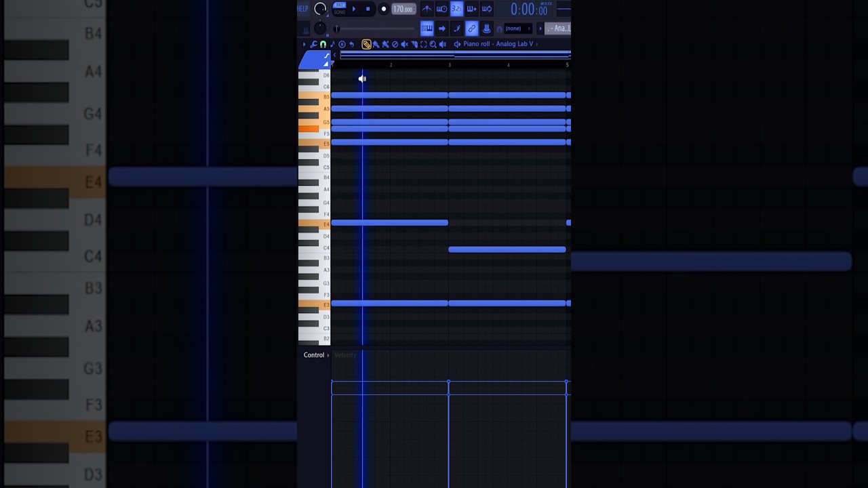Expand arrow after Analog Lab V title

pyautogui.click(x=537, y=44)
